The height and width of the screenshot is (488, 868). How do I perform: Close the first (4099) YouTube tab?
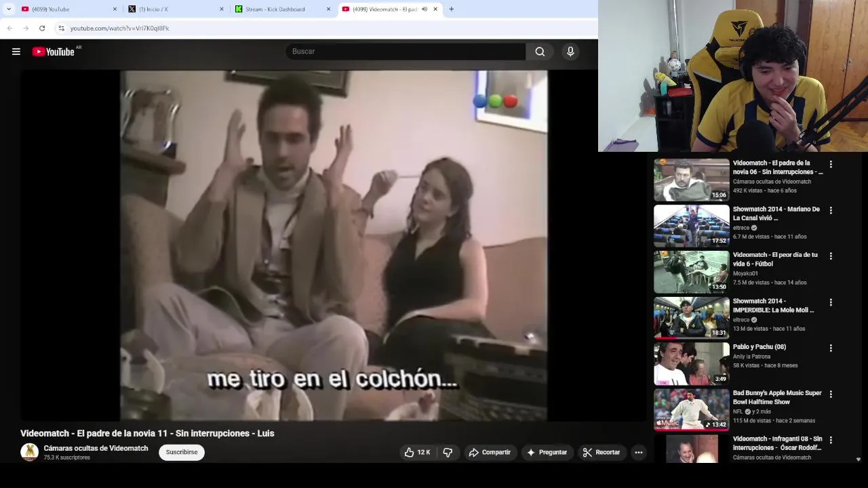click(x=115, y=9)
